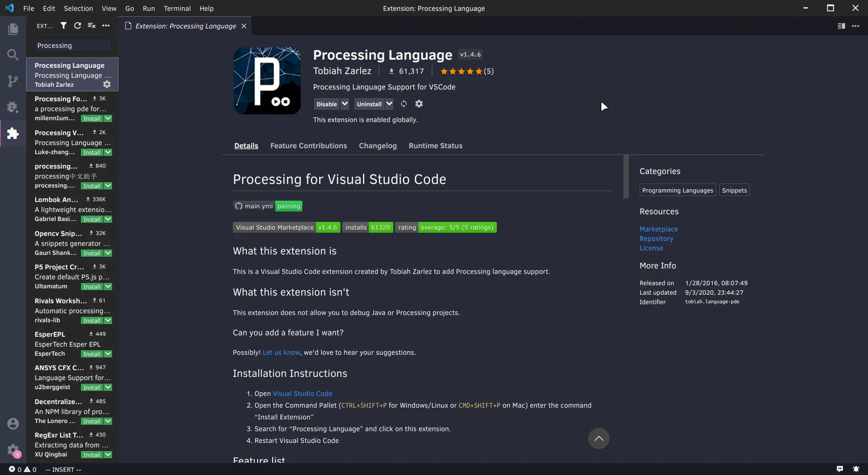The height and width of the screenshot is (475, 868).
Task: Expand install options for EsperEPL
Action: 108,354
